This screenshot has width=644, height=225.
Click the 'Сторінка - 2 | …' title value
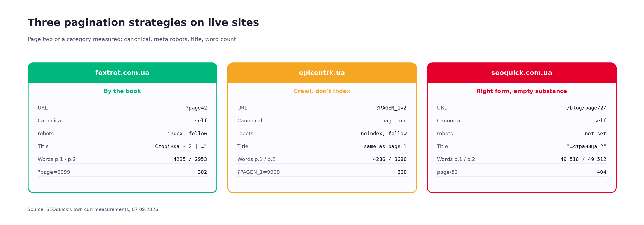tap(179, 146)
